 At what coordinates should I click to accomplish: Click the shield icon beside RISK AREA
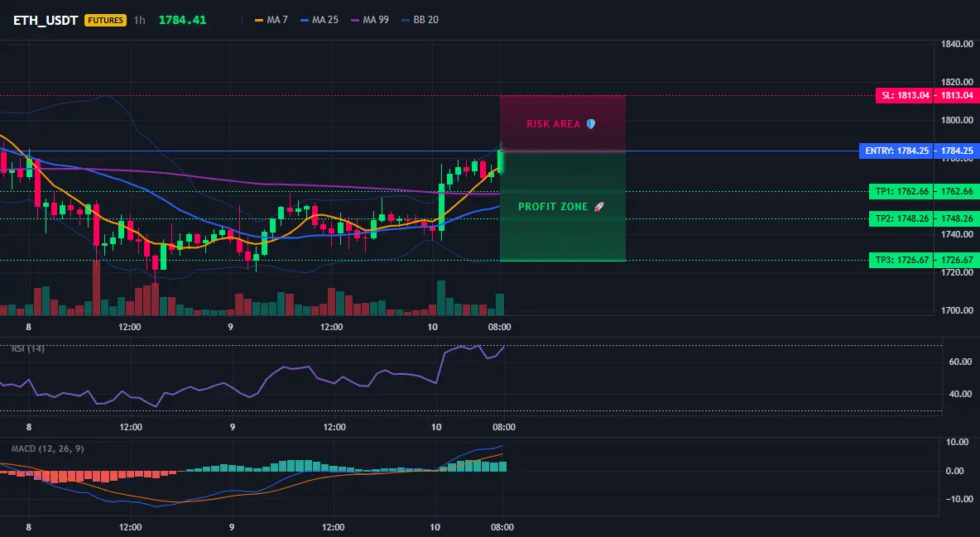pos(591,124)
